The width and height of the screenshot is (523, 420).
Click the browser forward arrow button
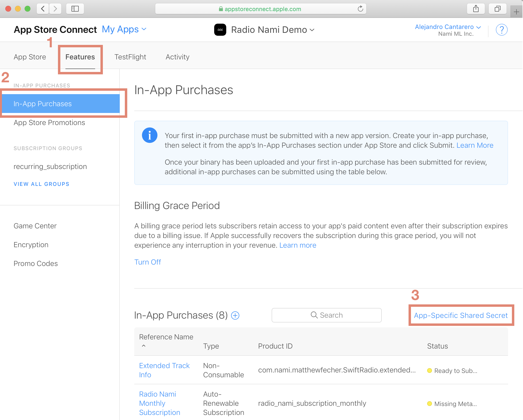point(55,9)
